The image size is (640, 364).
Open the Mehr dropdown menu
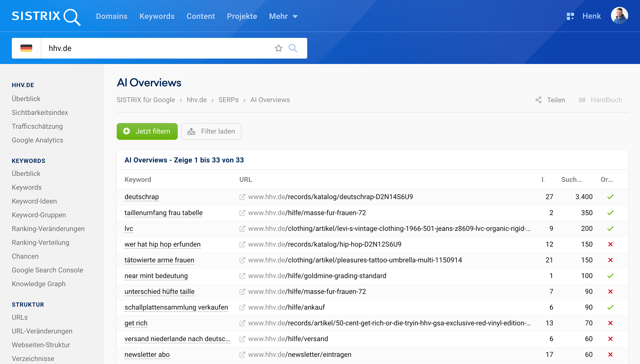pos(283,16)
